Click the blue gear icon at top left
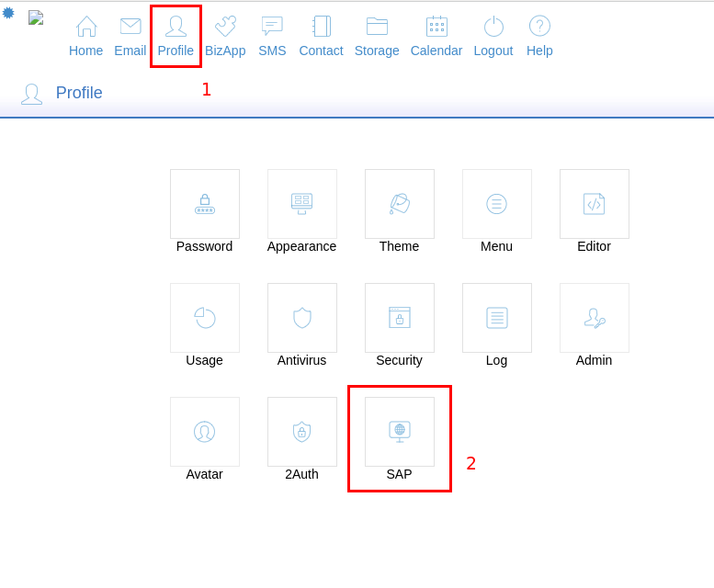Screen dimensions: 714x588 (x=8, y=13)
